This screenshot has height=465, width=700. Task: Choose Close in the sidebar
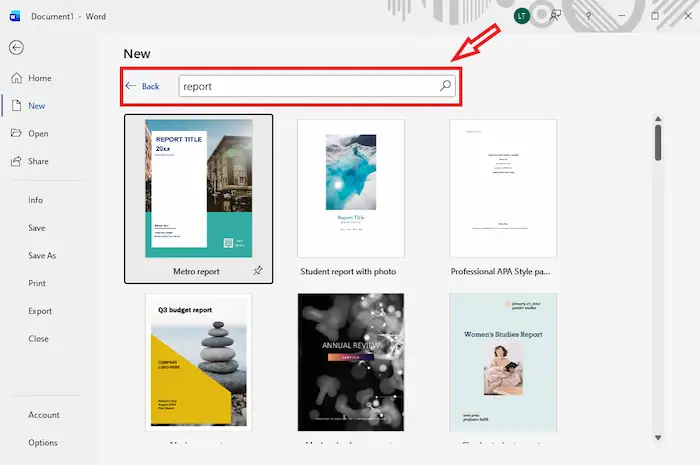38,338
